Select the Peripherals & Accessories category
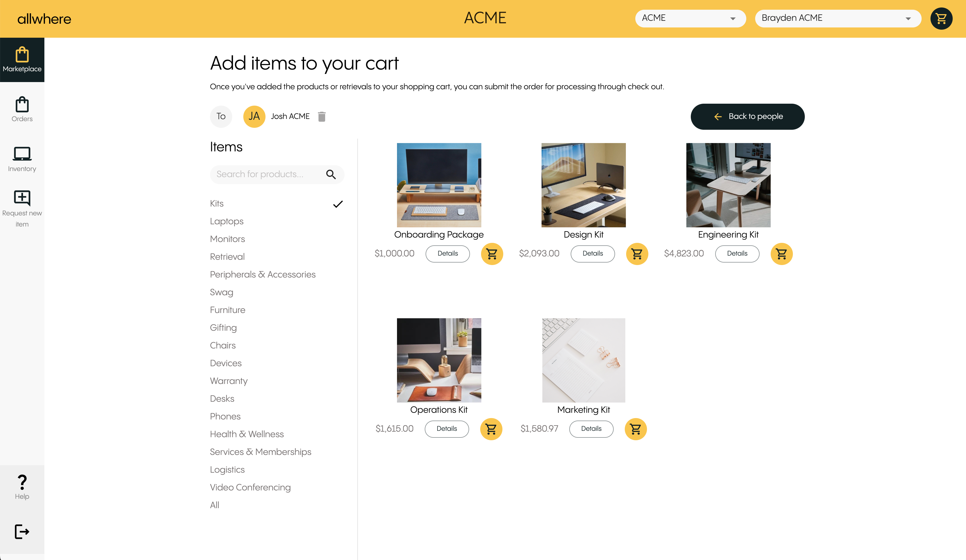 click(262, 274)
